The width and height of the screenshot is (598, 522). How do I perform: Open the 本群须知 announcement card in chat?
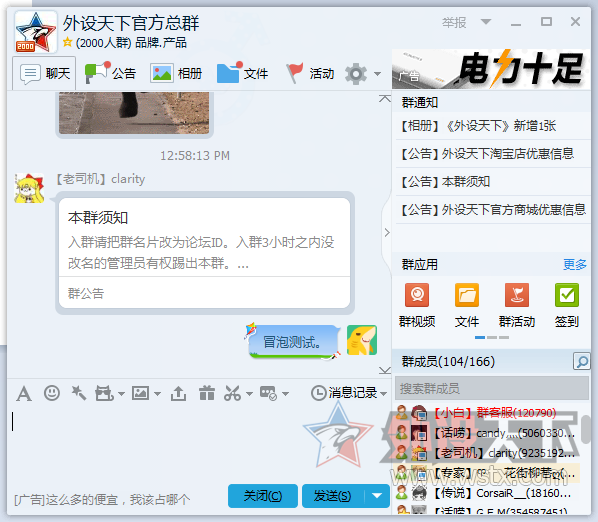205,253
